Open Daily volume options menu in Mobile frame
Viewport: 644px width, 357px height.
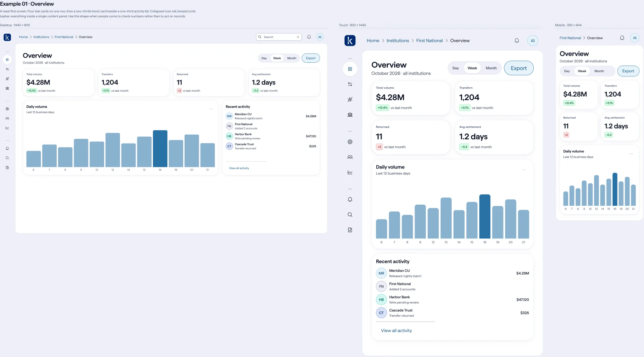coord(631,154)
